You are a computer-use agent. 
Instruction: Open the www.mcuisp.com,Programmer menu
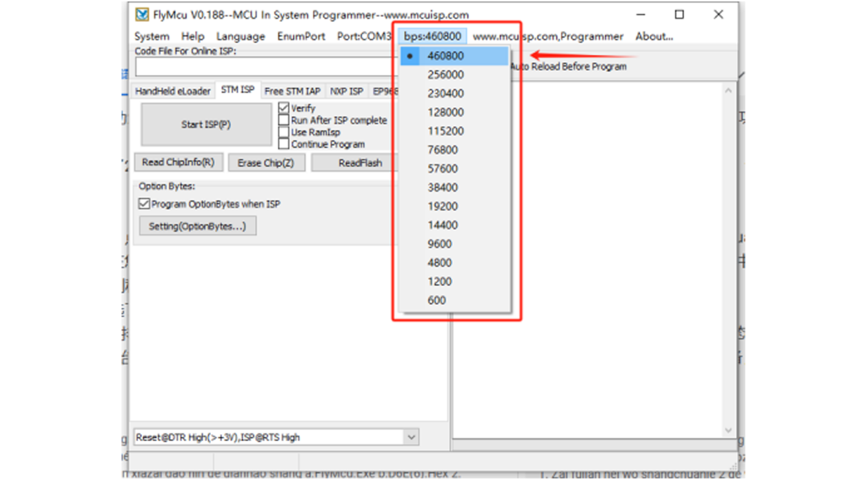click(548, 37)
